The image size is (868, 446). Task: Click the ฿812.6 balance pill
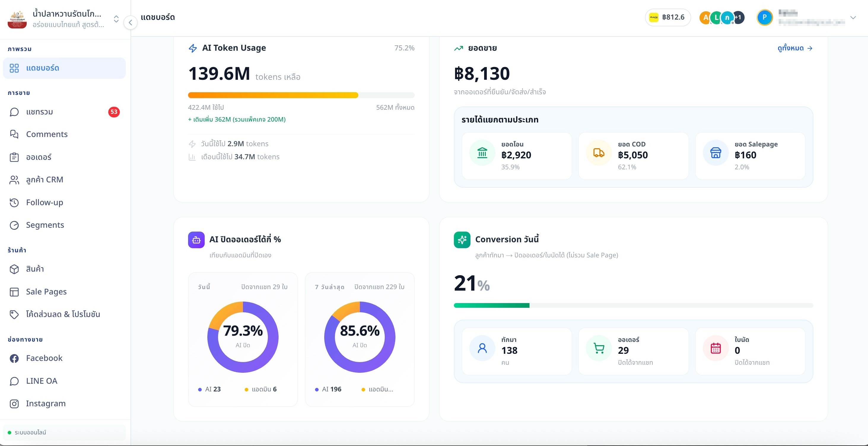click(x=667, y=17)
